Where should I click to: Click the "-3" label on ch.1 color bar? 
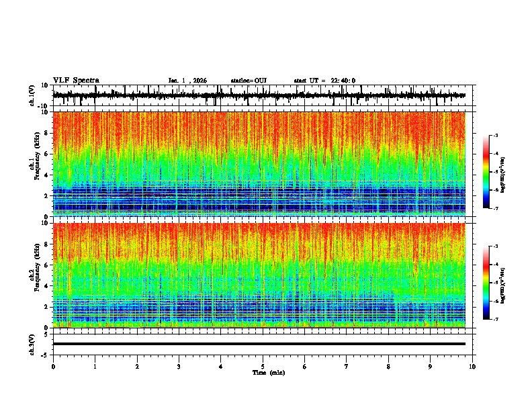tap(495, 135)
